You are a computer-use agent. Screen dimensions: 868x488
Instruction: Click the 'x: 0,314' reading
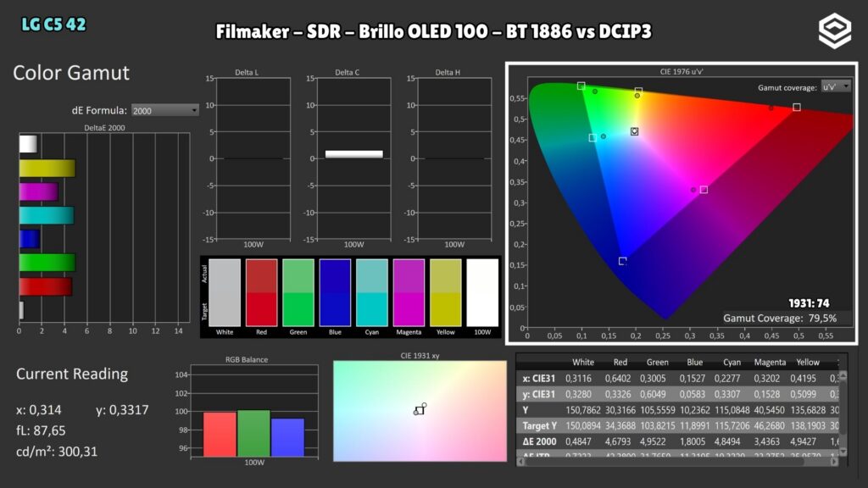pos(39,410)
